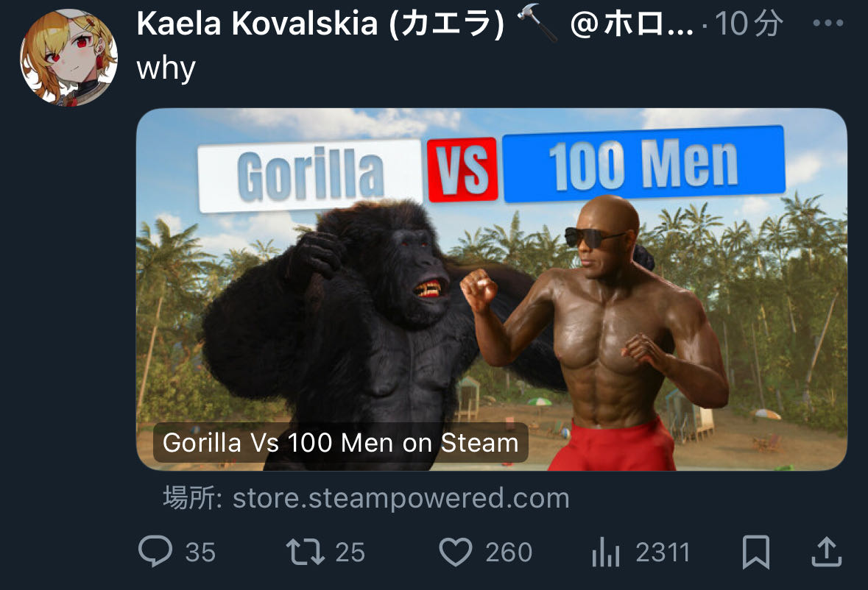Open the reply speech bubble icon
The height and width of the screenshot is (590, 868).
coord(155,551)
